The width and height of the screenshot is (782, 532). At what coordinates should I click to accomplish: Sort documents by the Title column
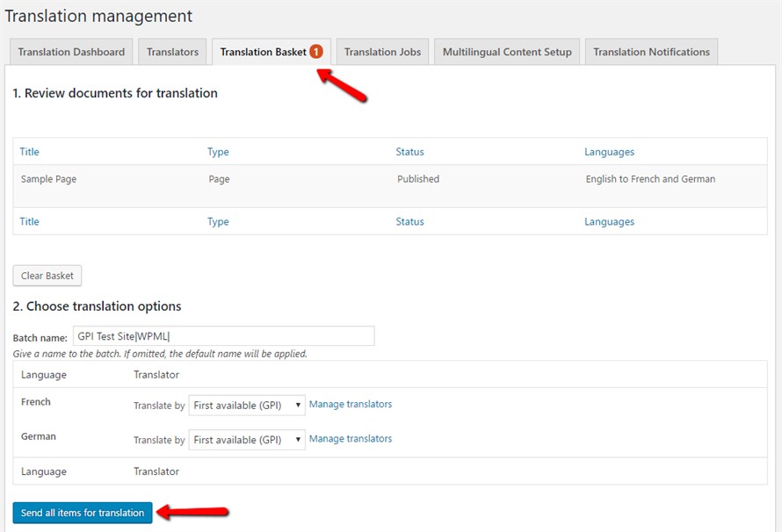(x=29, y=151)
